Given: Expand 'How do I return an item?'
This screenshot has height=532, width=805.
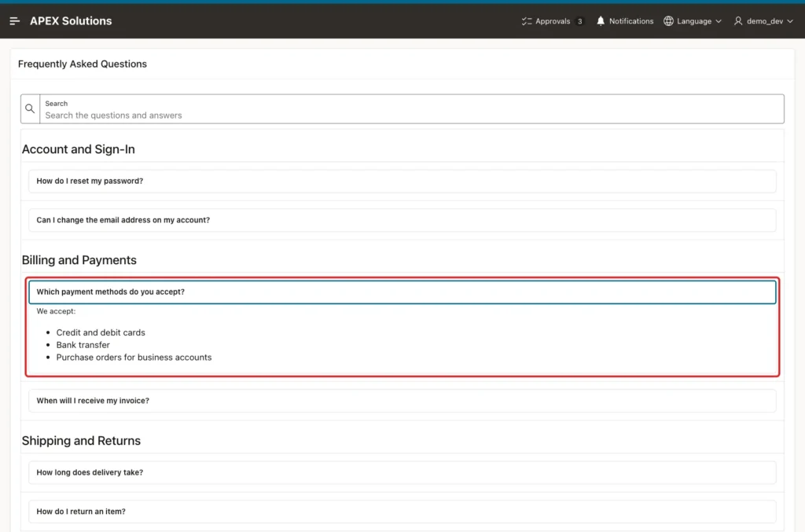Looking at the screenshot, I should point(402,512).
